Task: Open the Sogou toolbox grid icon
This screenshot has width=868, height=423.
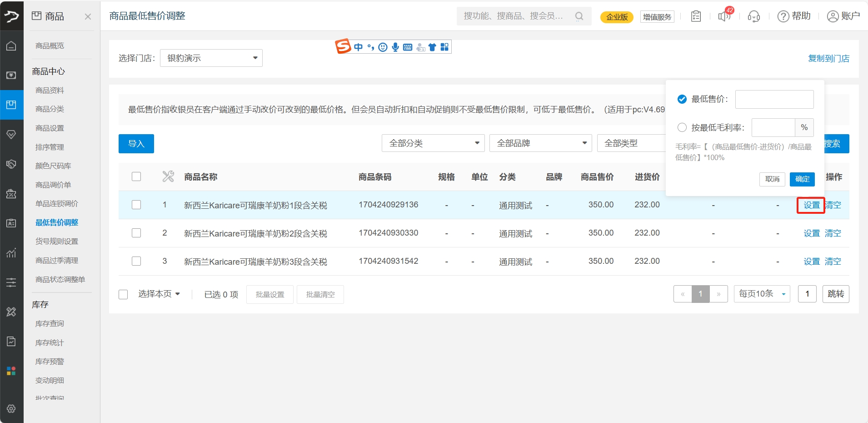Action: click(x=444, y=47)
